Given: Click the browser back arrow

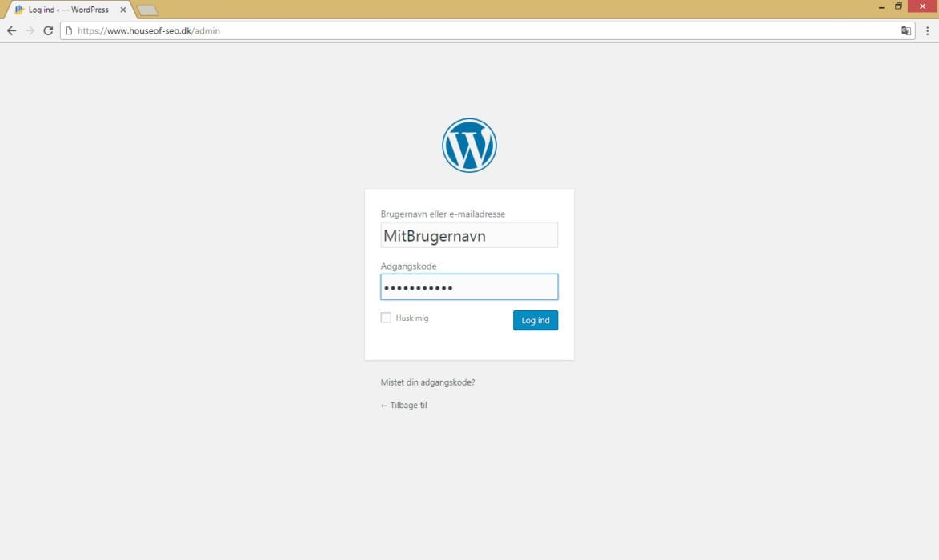Looking at the screenshot, I should point(11,30).
